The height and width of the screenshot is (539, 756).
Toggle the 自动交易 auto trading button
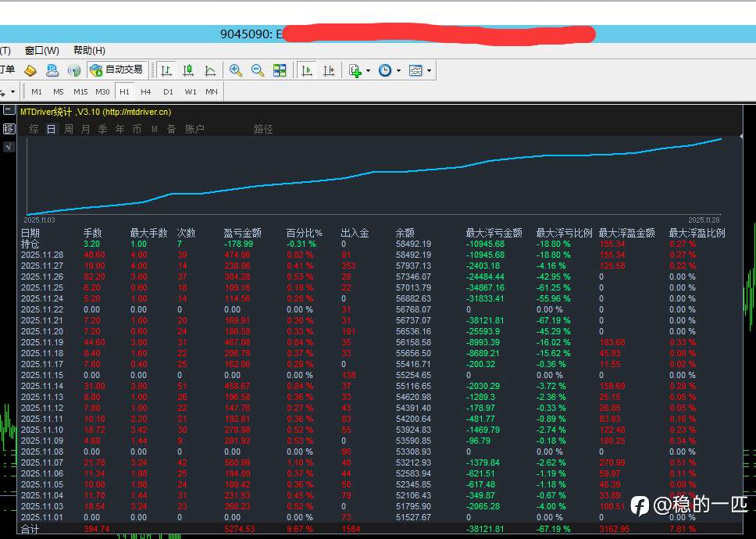tap(116, 70)
